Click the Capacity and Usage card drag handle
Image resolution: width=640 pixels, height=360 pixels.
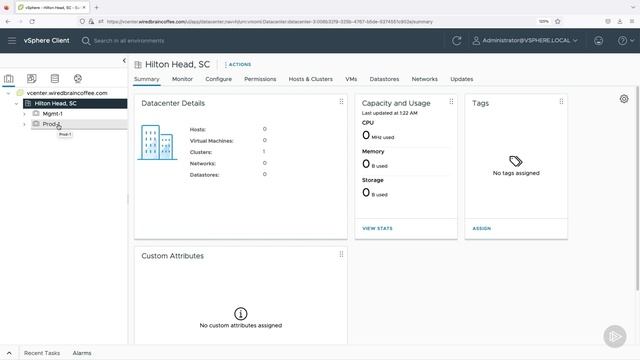pos(451,102)
